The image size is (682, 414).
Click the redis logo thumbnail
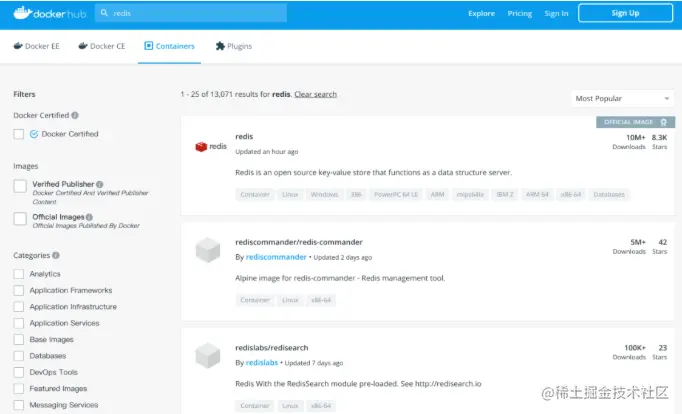tap(211, 147)
